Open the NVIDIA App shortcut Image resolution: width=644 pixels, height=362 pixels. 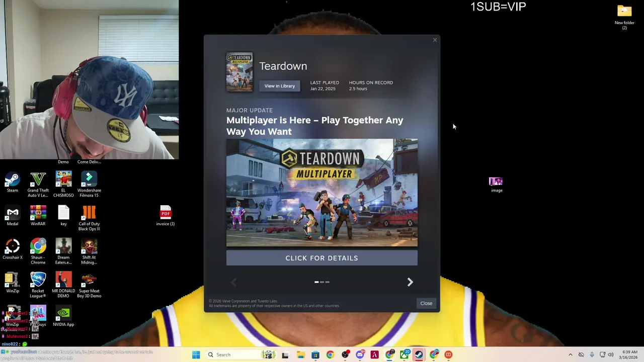63,317
